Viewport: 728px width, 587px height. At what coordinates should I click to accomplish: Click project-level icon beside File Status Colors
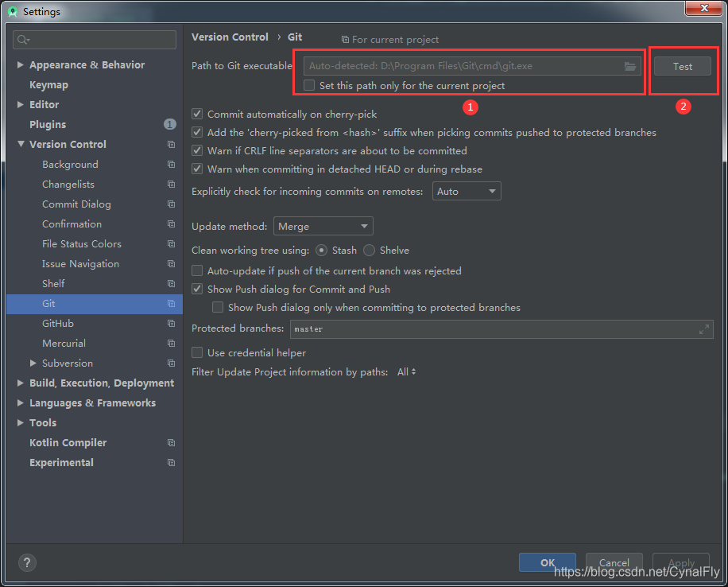click(172, 244)
